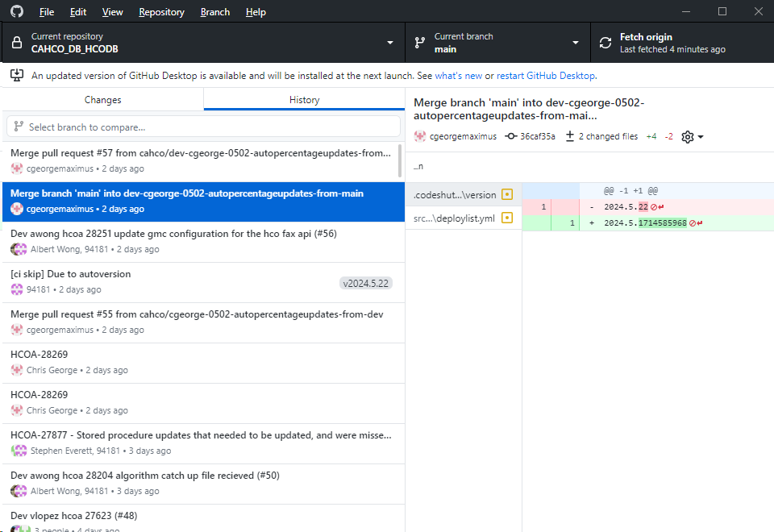Click the update available download icon
The width and height of the screenshot is (774, 532).
pyautogui.click(x=17, y=75)
